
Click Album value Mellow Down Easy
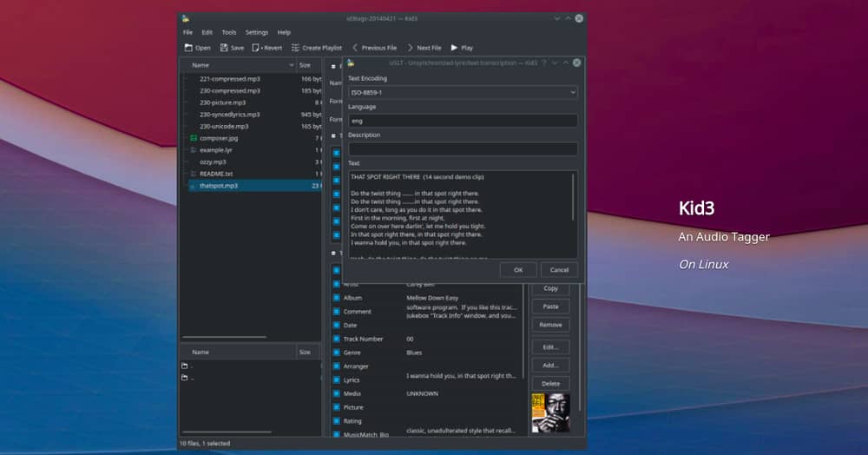432,298
